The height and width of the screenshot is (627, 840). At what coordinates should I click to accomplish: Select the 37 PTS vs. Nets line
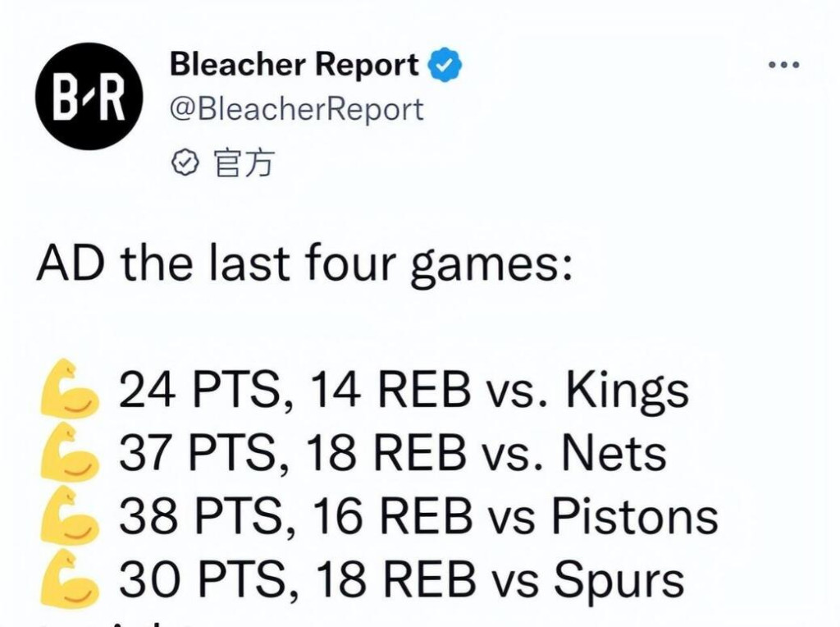(x=393, y=453)
